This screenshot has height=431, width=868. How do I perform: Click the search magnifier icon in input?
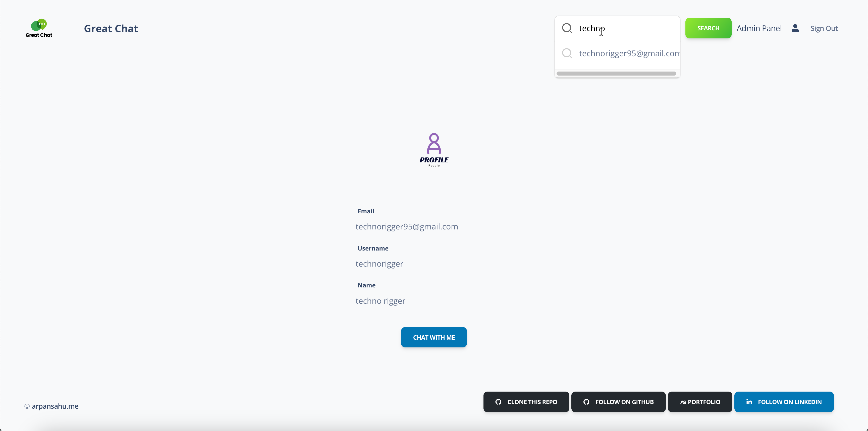point(567,28)
